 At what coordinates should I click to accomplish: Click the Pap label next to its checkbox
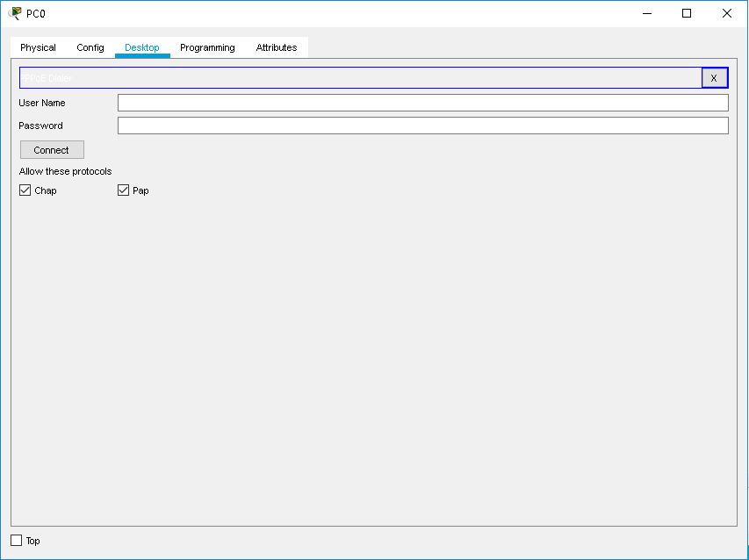pos(141,190)
